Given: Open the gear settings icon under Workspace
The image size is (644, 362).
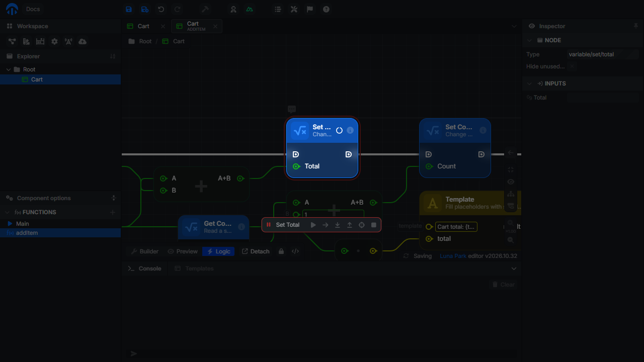Looking at the screenshot, I should coord(54,41).
